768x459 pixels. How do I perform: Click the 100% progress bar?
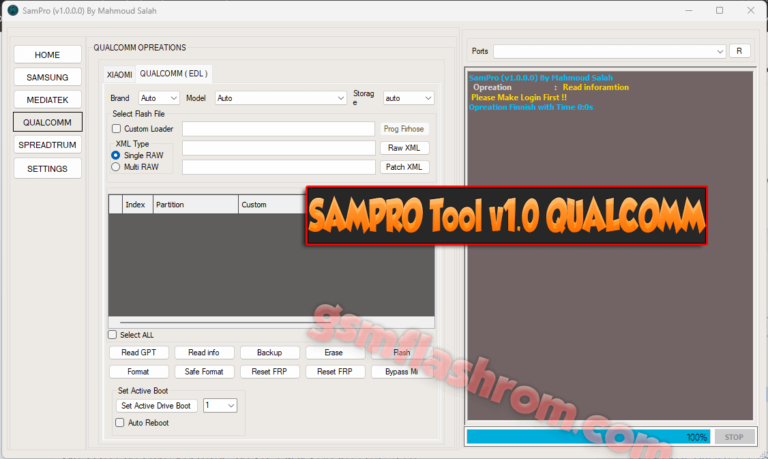[x=588, y=437]
